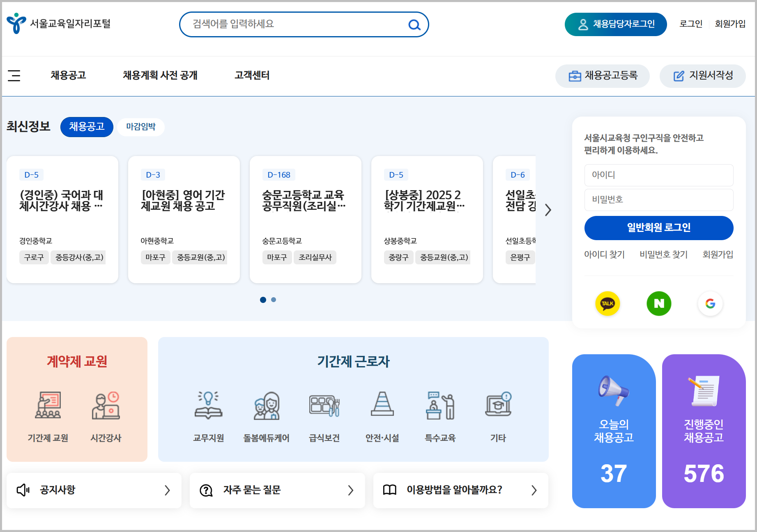
Task: Click the 조리실무사 tag
Action: 315,257
